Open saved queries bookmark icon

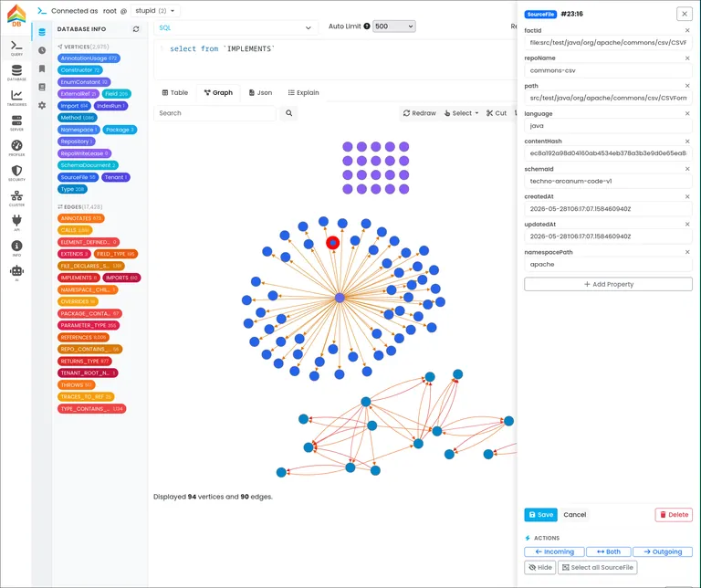tap(42, 68)
